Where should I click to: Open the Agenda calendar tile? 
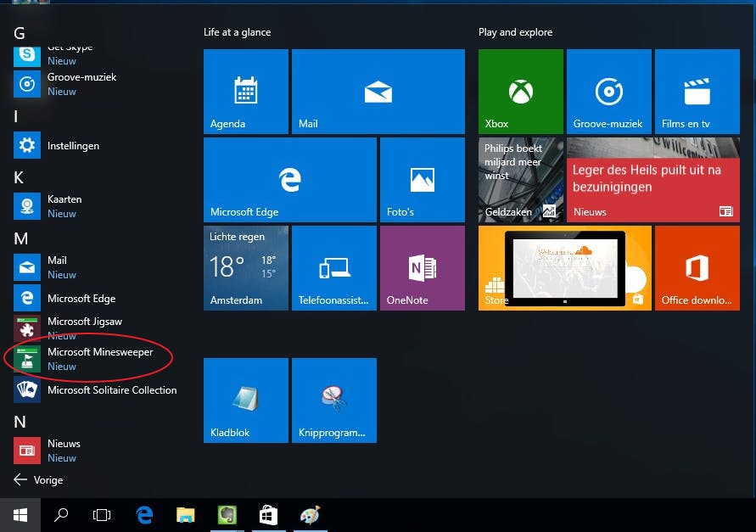click(x=246, y=91)
